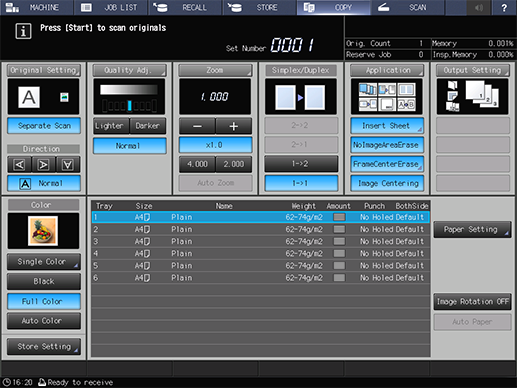Click the 1.000 zoom value display
The height and width of the screenshot is (388, 517).
click(215, 97)
